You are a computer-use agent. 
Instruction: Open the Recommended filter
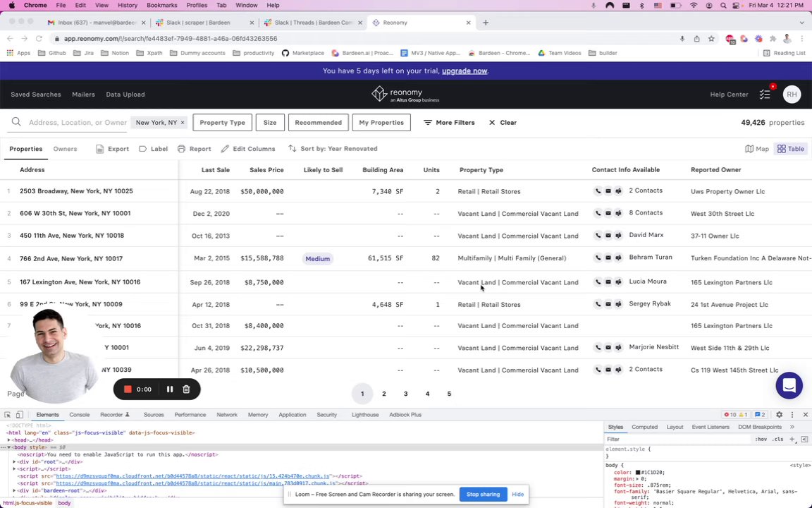pos(318,123)
